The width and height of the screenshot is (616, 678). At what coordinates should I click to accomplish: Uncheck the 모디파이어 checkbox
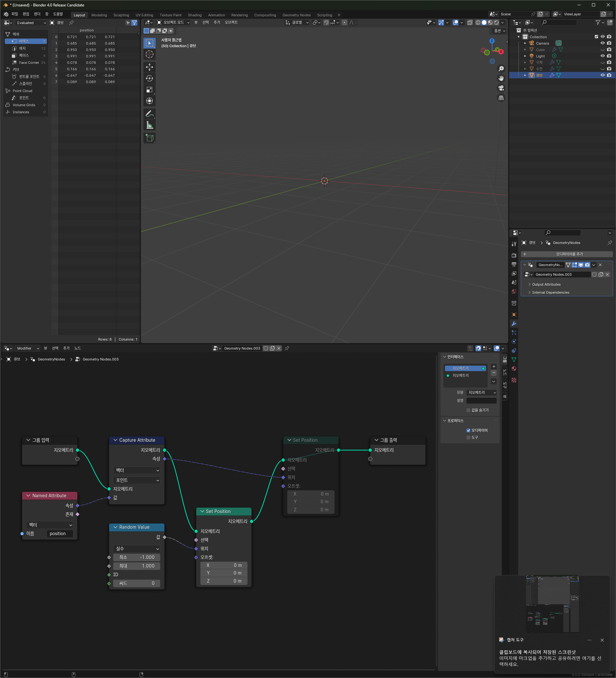(468, 430)
